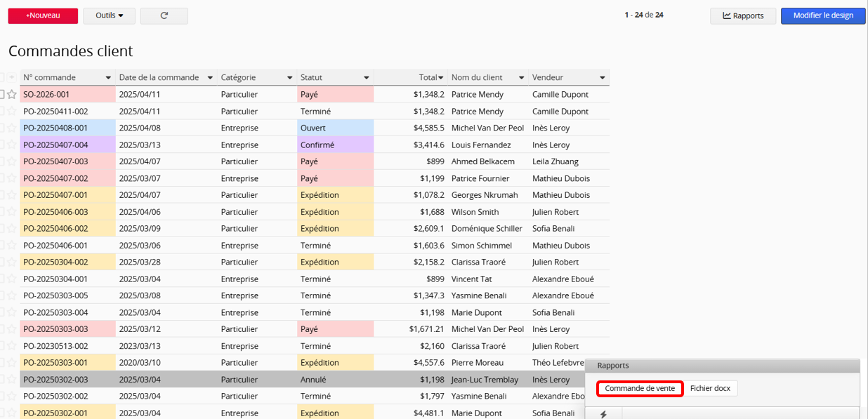868x419 pixels.
Task: Favorite the PO-20250407-004 order row
Action: pyautogui.click(x=12, y=145)
